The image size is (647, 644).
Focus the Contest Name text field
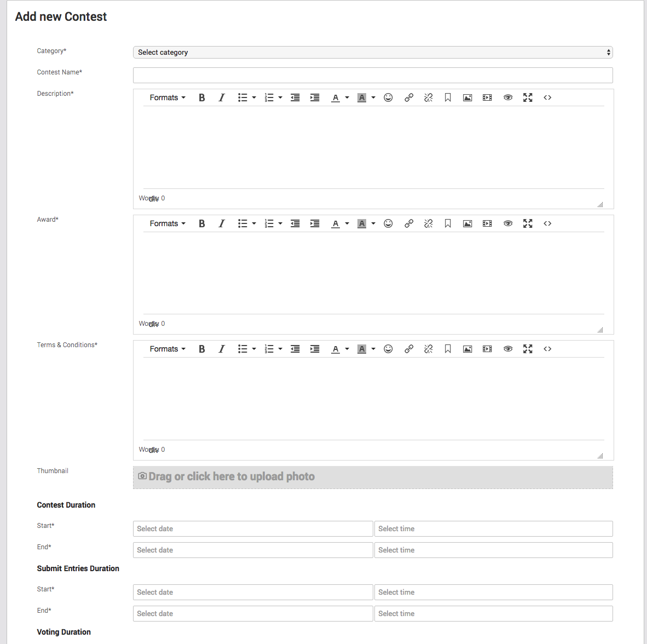coord(373,75)
